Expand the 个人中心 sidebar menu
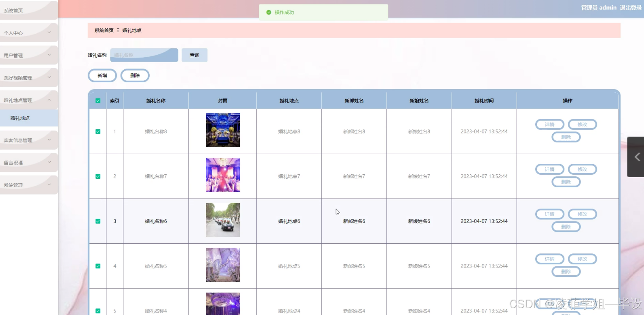The width and height of the screenshot is (644, 315). [28, 33]
